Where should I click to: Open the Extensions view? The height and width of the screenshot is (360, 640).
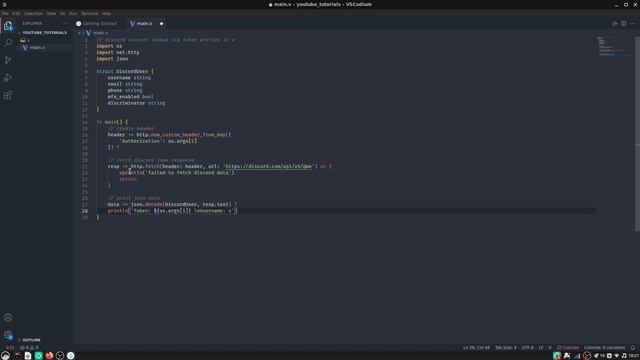pyautogui.click(x=8, y=96)
